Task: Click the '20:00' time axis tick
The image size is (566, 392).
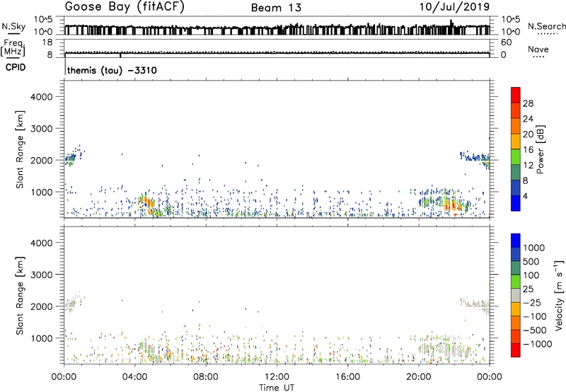Action: click(419, 377)
